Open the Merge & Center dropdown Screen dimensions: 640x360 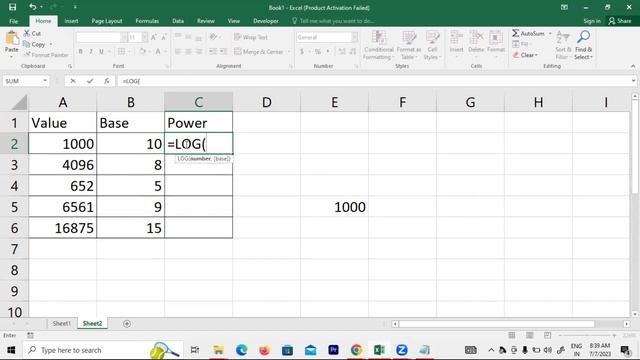pos(289,51)
